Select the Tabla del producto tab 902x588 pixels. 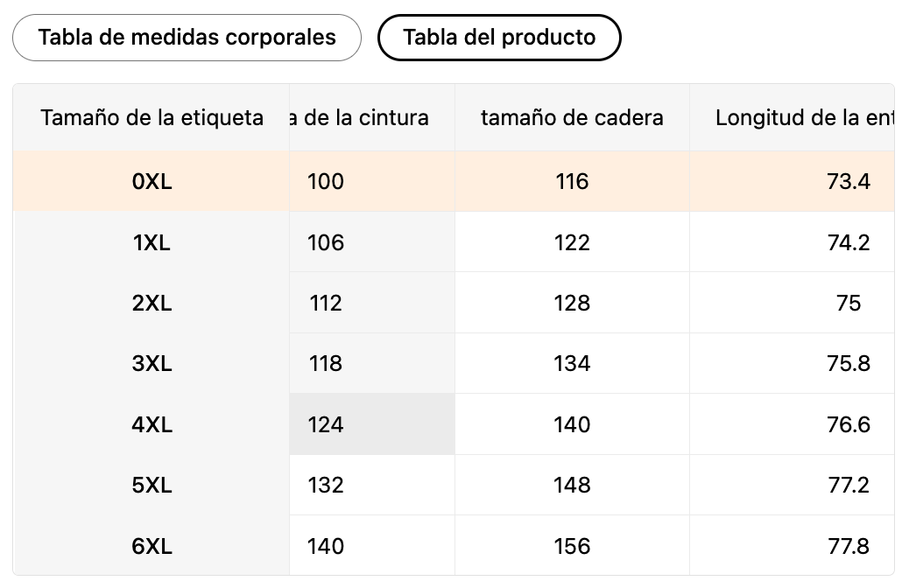click(499, 38)
